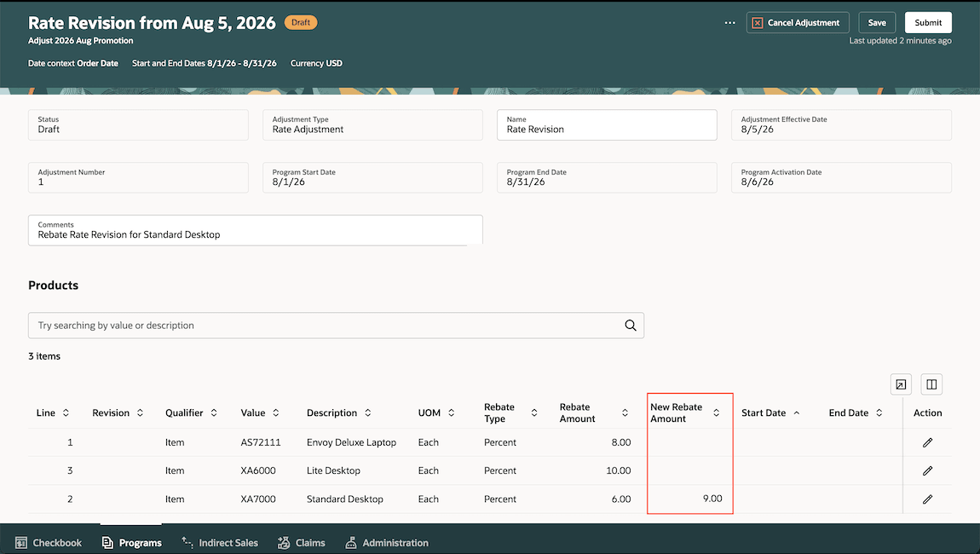Click the Adjustment Effective Date field
980x554 pixels.
[841, 125]
